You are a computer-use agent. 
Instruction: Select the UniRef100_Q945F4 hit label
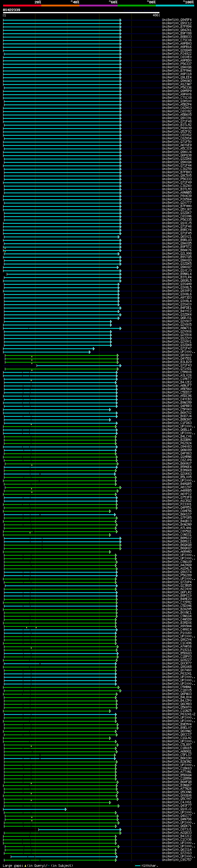click(177, 20)
